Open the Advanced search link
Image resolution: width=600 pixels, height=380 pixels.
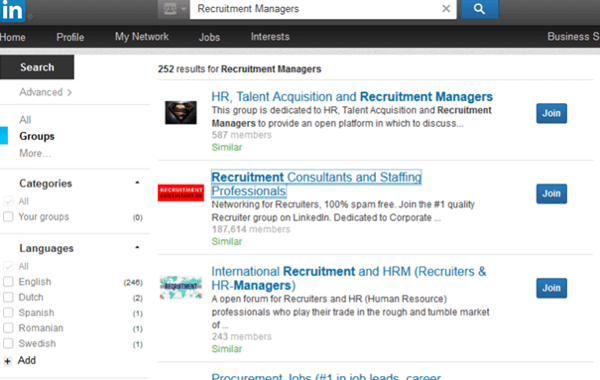click(x=45, y=92)
